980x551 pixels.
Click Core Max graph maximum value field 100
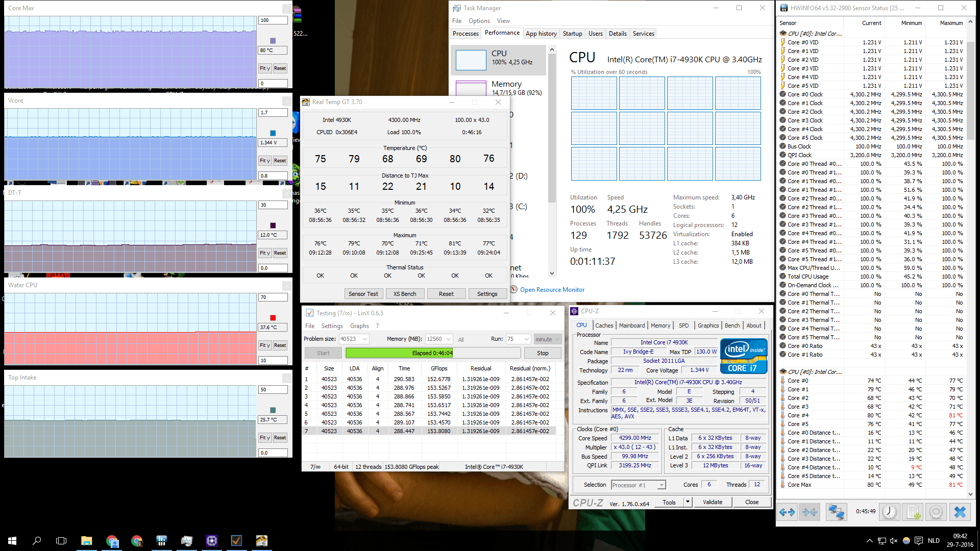click(273, 20)
